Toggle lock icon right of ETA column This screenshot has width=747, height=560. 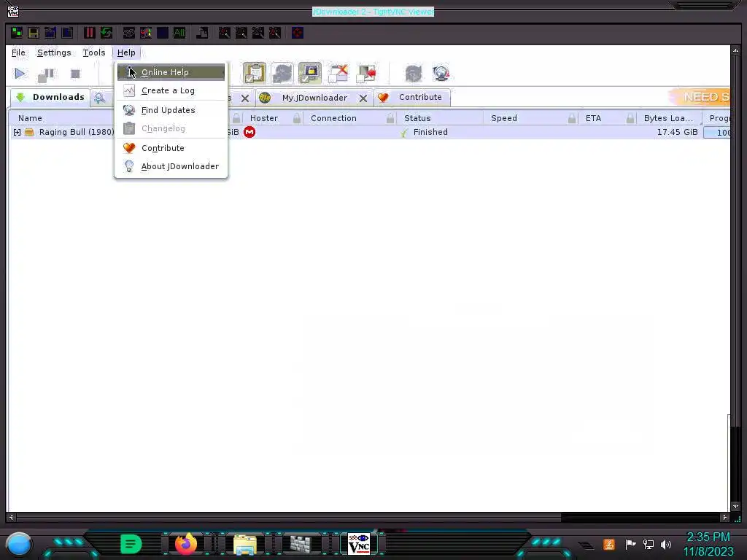coord(630,118)
